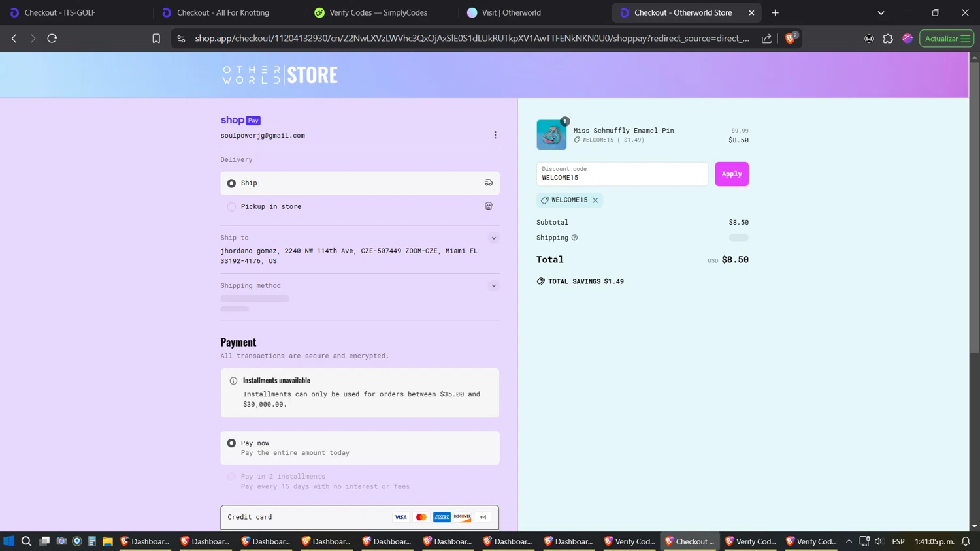Select the Ship delivery option
Screen dimensions: 980x551
[x=231, y=183]
